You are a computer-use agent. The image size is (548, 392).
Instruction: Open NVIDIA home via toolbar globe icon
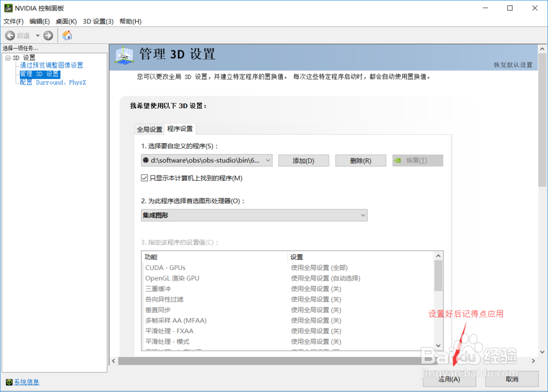(67, 35)
